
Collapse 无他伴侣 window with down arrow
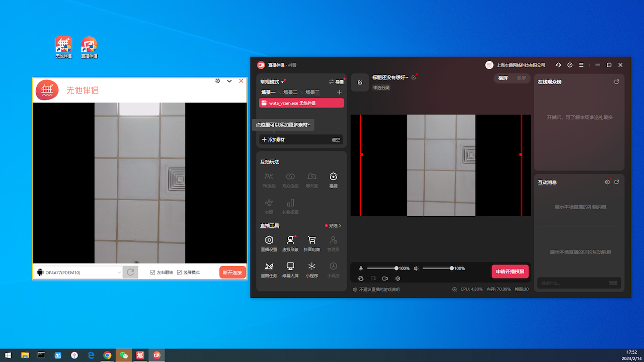pos(229,81)
